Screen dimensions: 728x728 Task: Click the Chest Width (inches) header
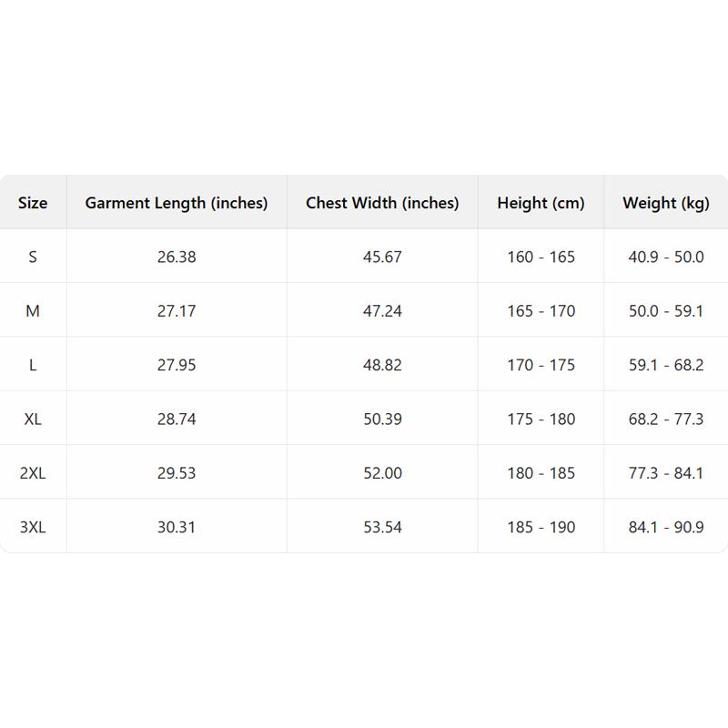click(382, 203)
